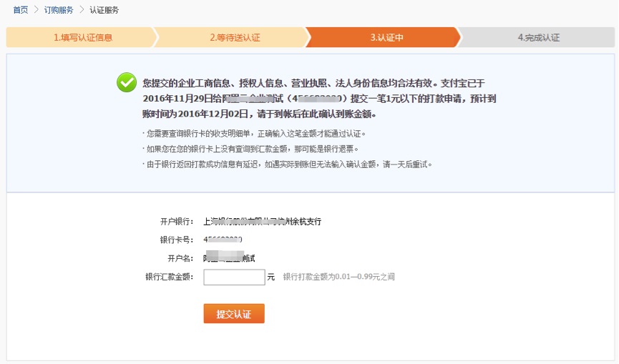Select step 1.填写认证信息
Screen dimensions: 619x364
point(83,37)
